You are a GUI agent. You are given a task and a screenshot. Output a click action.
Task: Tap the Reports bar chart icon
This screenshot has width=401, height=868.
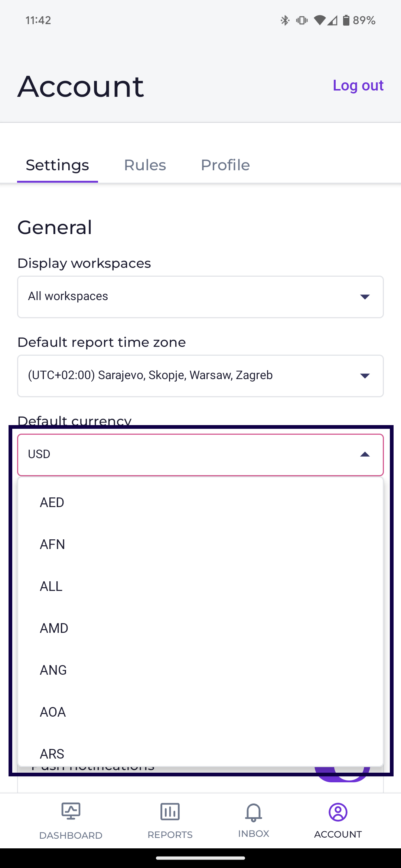tap(170, 811)
